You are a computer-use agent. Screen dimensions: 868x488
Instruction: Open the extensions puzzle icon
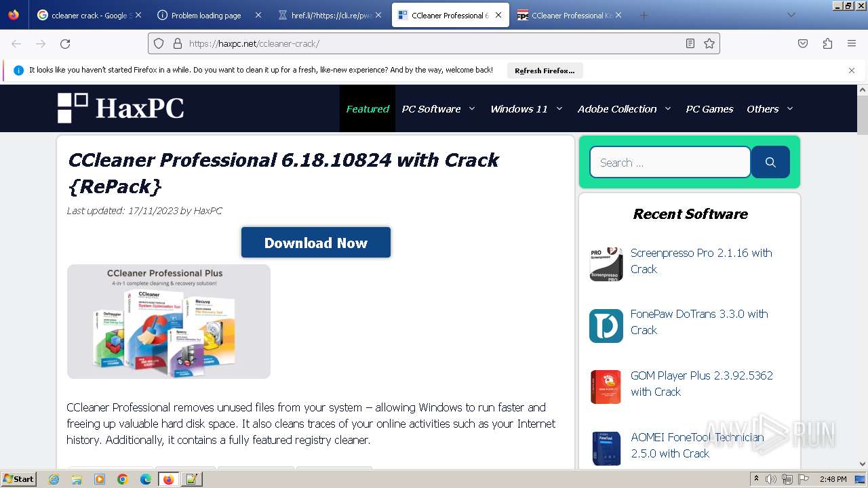click(827, 43)
